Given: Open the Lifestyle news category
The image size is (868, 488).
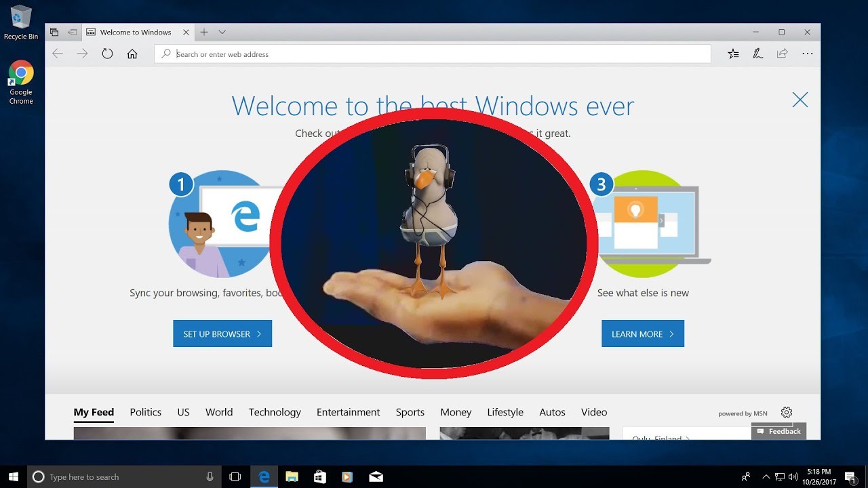Looking at the screenshot, I should click(505, 412).
